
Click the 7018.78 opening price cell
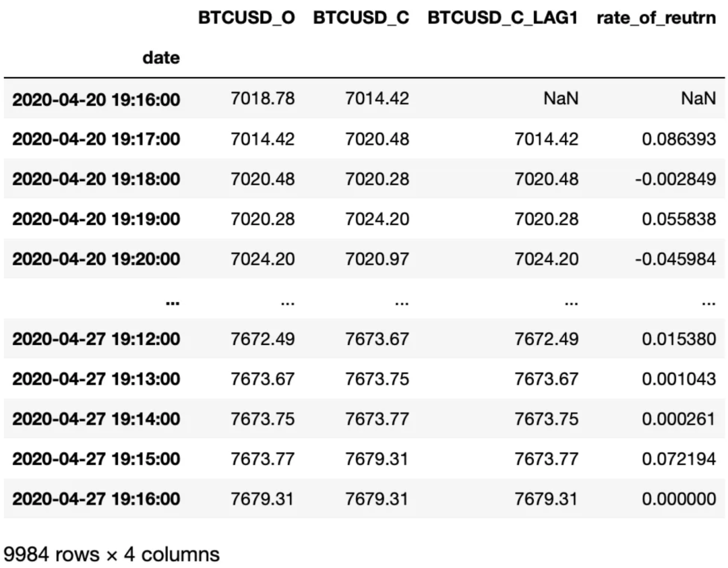263,99
